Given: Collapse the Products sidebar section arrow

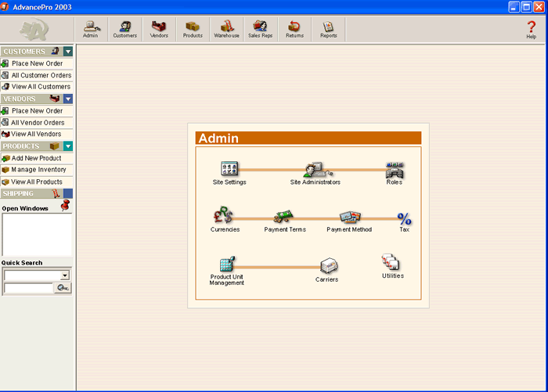Looking at the screenshot, I should point(68,146).
